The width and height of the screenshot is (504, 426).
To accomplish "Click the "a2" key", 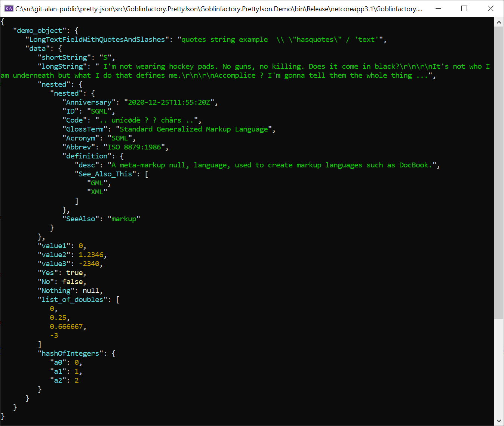I will (58, 380).
